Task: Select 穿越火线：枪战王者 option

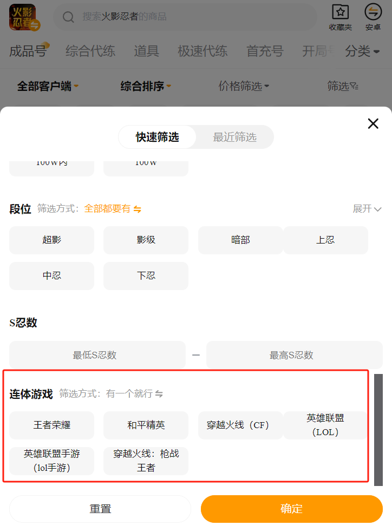Action: pyautogui.click(x=146, y=461)
